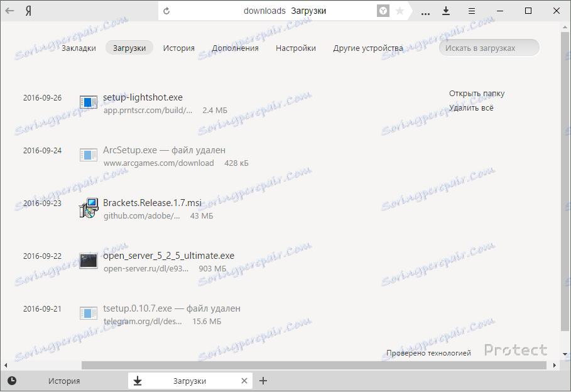This screenshot has height=392, width=571.
Task: Click the setup-lightshot.exe file icon
Action: (89, 102)
